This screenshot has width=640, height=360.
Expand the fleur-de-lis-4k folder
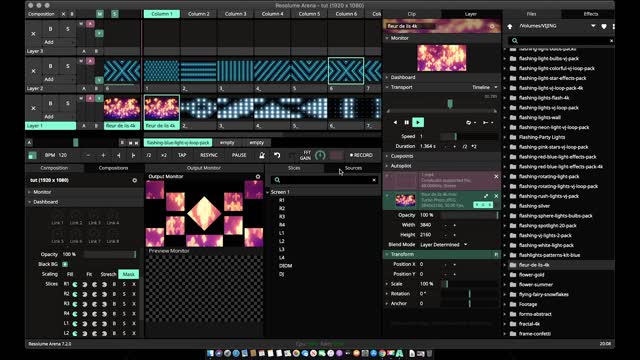505,265
